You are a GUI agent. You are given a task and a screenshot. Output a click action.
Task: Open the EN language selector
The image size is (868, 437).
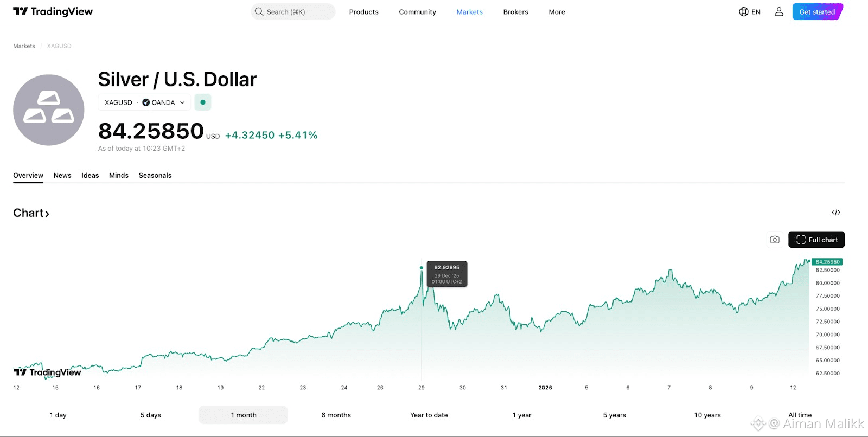pos(756,12)
